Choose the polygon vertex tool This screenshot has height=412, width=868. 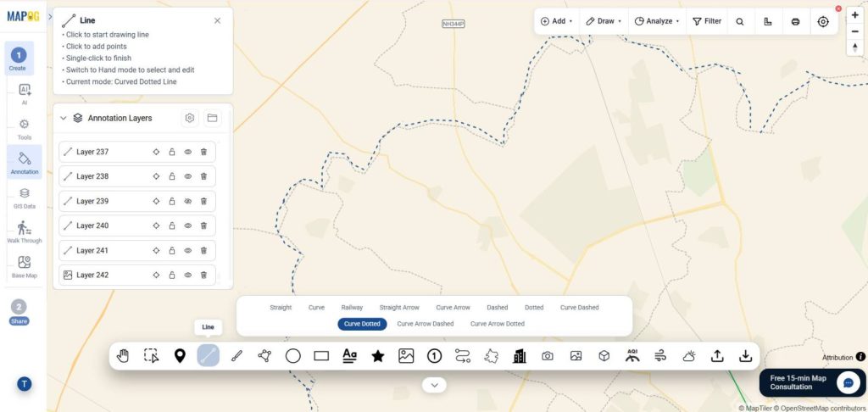coord(264,356)
